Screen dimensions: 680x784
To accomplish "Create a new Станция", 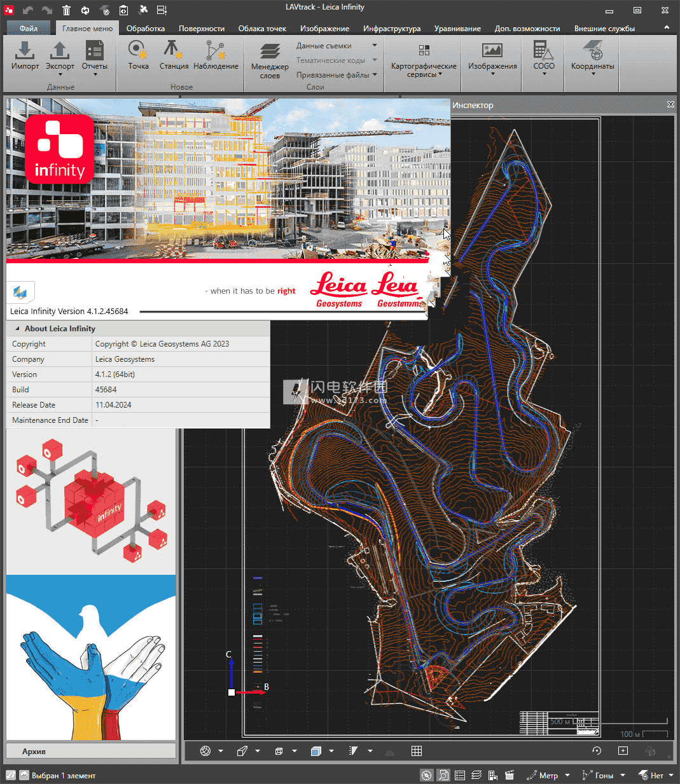I will click(x=174, y=55).
